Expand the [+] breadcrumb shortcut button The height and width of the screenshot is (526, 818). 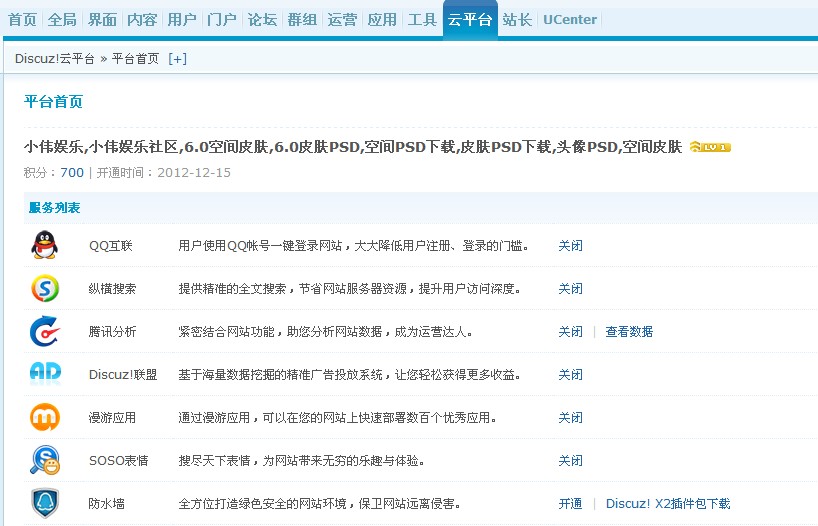coord(177,59)
